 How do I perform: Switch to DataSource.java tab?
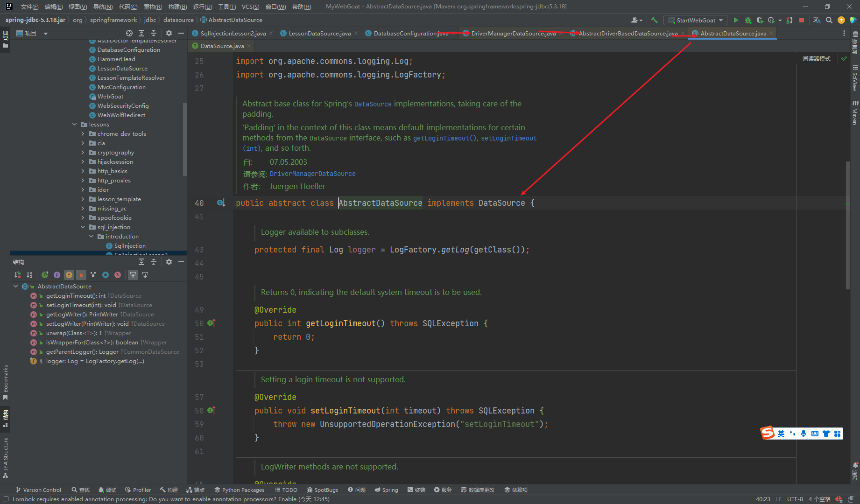point(222,46)
